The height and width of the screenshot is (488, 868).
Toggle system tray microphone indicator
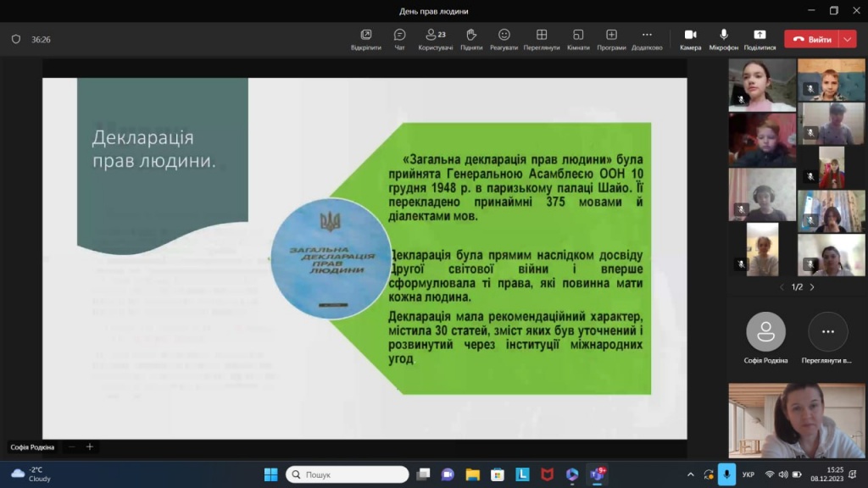point(726,474)
